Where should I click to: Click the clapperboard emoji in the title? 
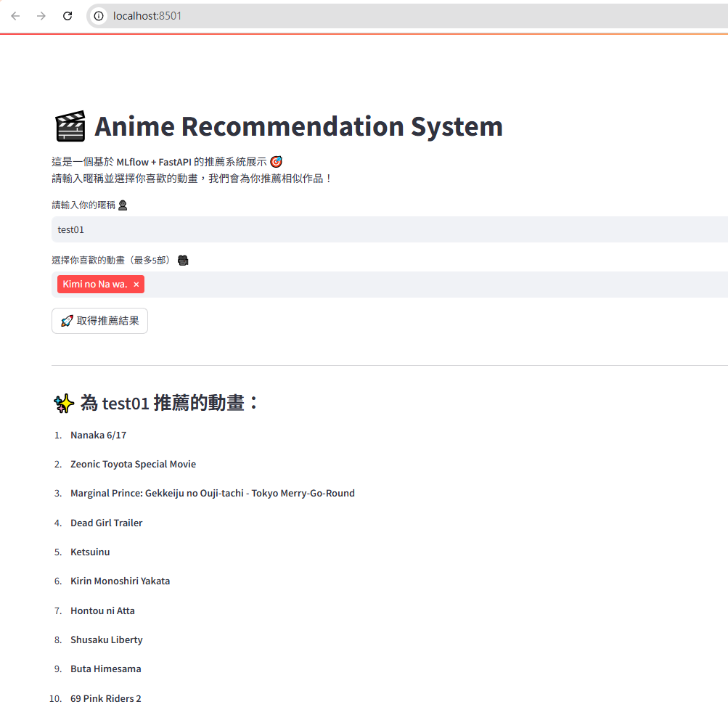point(70,126)
